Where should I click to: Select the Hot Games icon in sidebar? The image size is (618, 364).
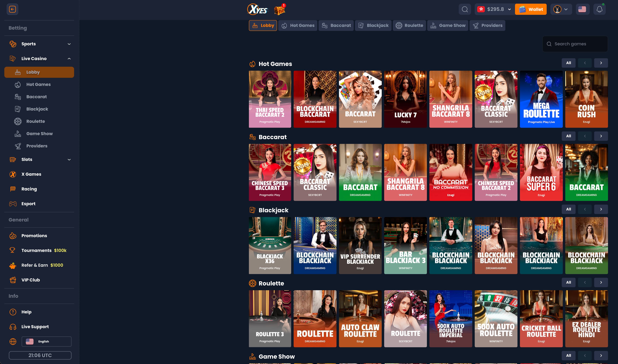(x=17, y=84)
